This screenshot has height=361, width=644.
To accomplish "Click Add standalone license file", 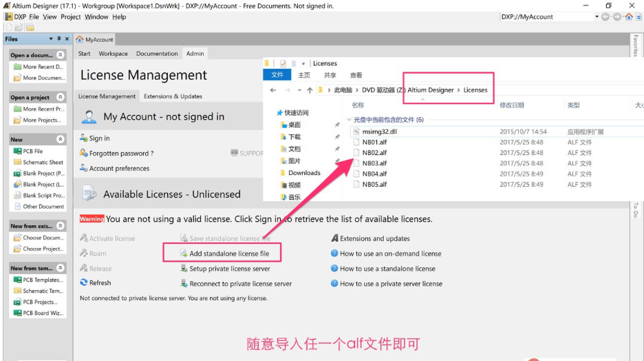I will pyautogui.click(x=225, y=254).
